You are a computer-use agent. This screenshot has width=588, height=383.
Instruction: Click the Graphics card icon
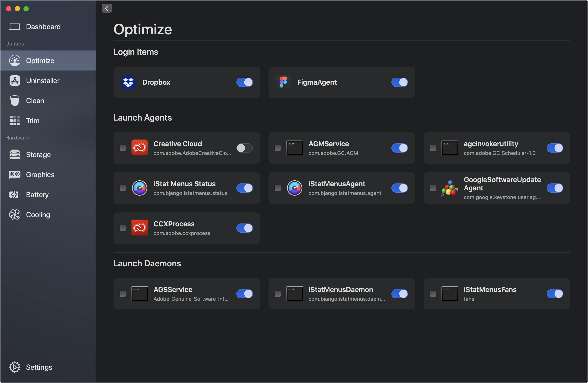15,175
